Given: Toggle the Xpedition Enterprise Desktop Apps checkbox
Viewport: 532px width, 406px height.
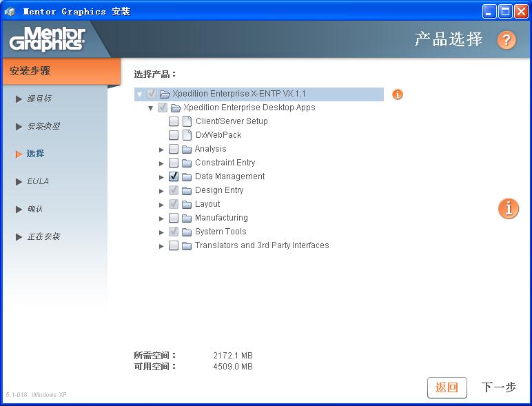Looking at the screenshot, I should [x=163, y=108].
